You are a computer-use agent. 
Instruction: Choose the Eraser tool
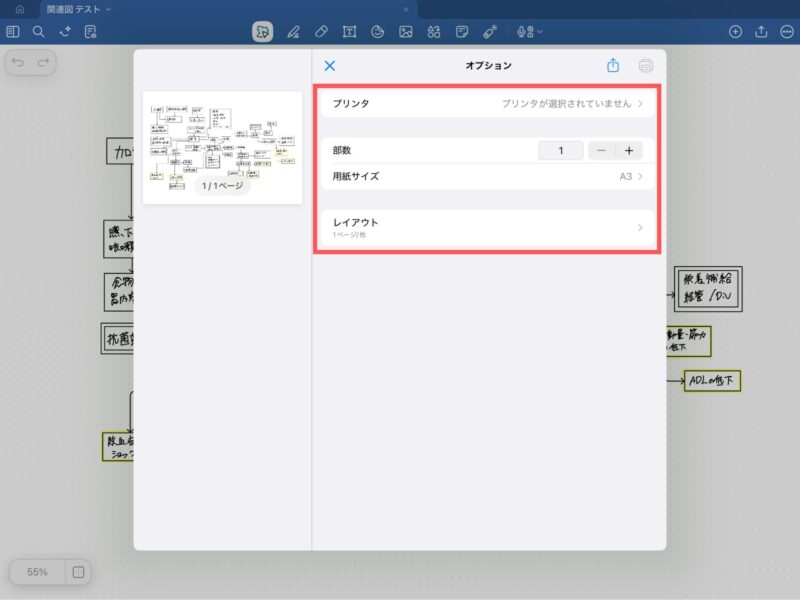tap(321, 32)
